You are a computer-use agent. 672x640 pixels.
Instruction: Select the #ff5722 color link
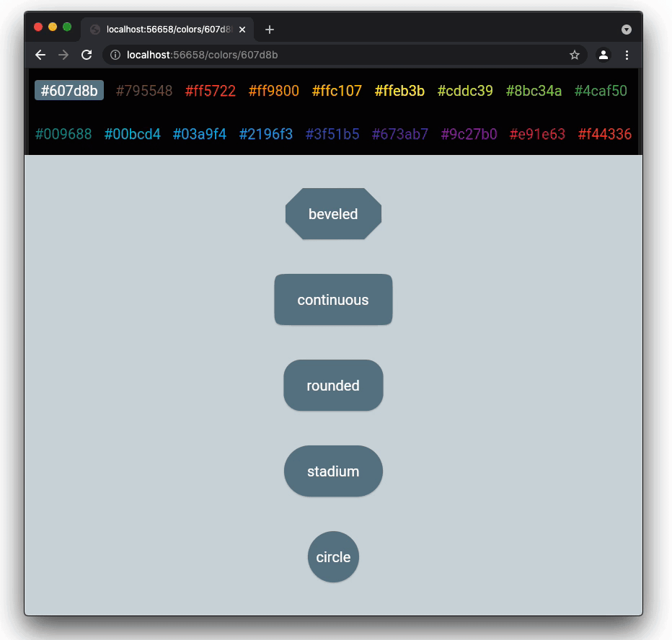[x=211, y=91]
